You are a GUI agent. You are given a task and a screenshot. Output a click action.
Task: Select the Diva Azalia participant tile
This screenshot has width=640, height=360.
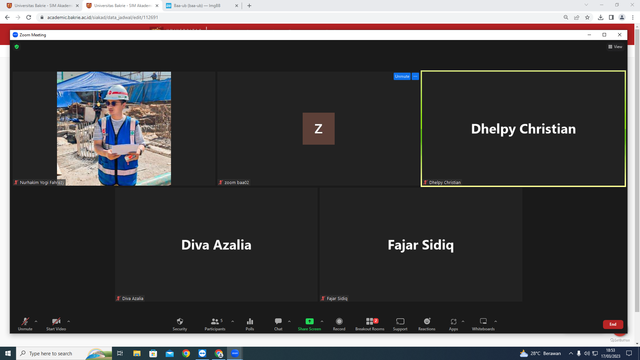coord(216,244)
